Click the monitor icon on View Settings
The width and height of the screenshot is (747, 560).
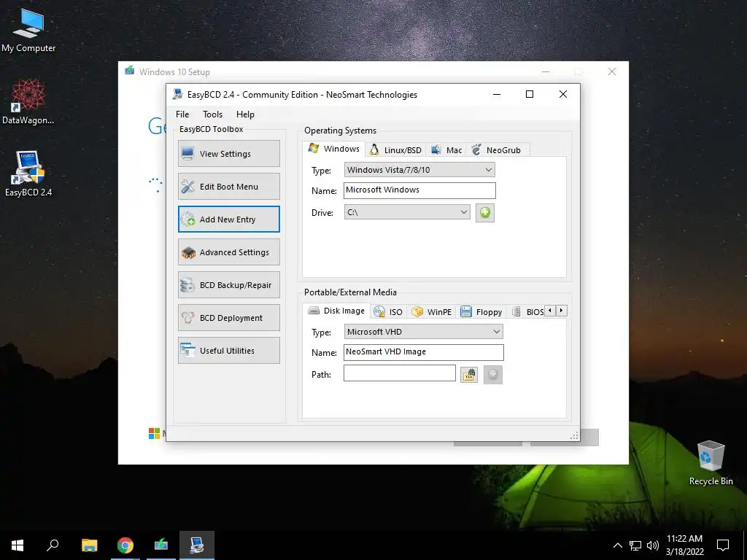(x=187, y=153)
